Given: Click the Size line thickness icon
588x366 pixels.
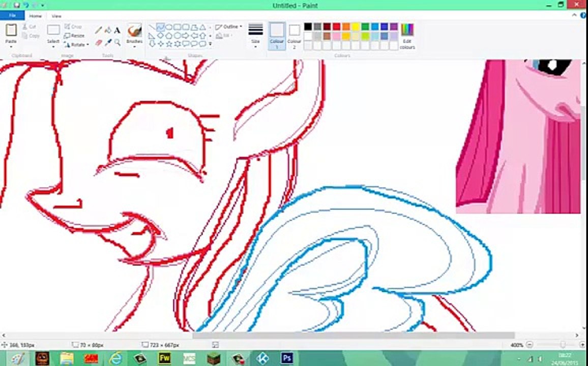Looking at the screenshot, I should click(x=255, y=29).
